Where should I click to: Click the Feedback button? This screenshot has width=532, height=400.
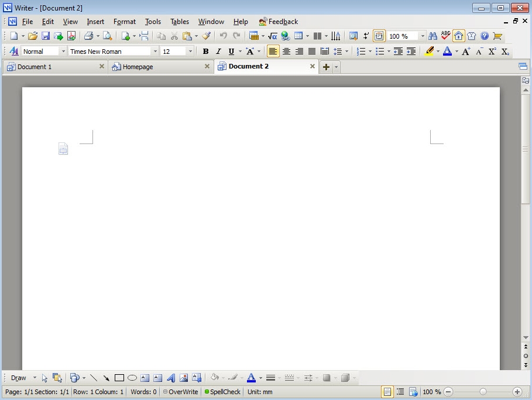(279, 22)
